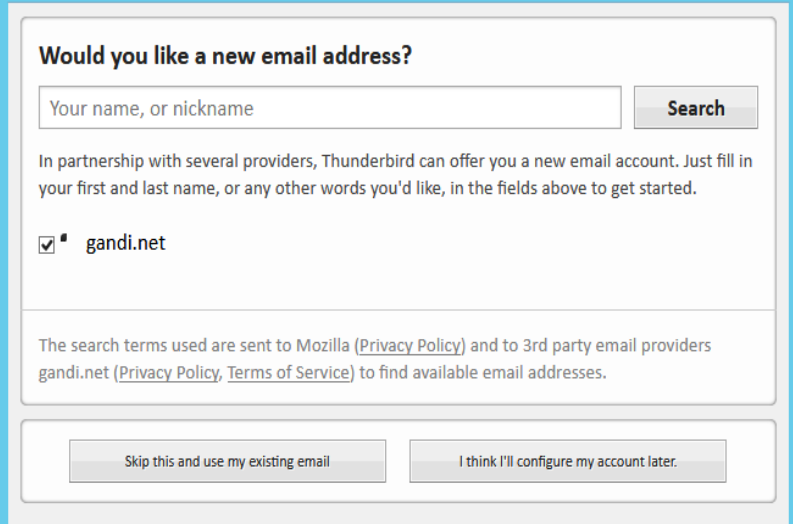
Task: Click 'gandi.net' text in the disclaimer line
Action: [74, 373]
